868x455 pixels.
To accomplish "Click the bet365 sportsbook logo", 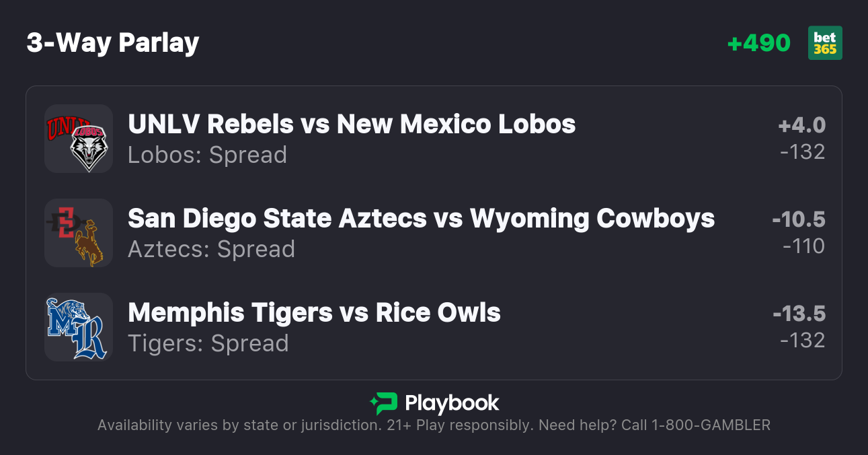I will click(x=825, y=43).
